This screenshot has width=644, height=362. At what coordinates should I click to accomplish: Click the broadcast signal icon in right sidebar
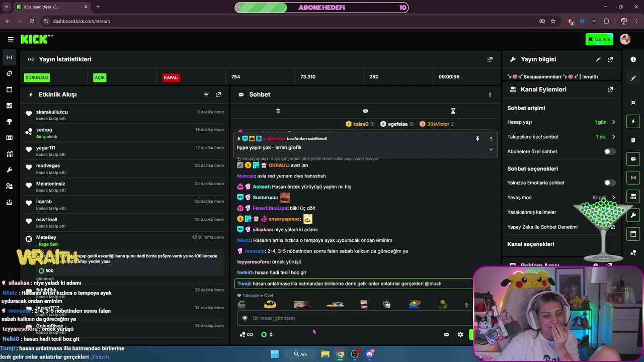(x=633, y=177)
